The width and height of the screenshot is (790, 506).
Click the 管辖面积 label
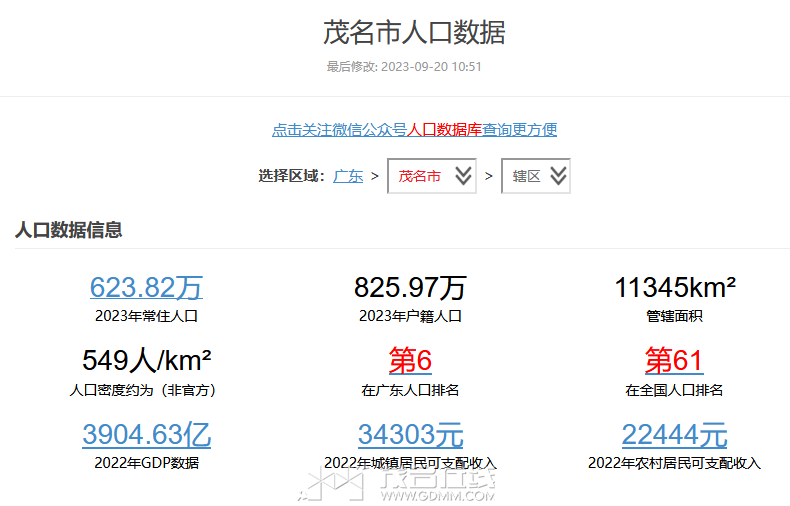tap(674, 316)
